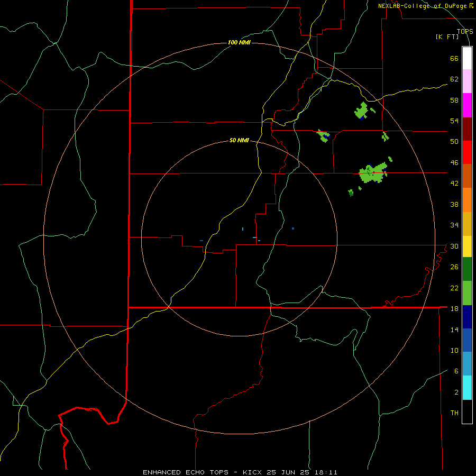This screenshot has height=476, width=476.
Task: Click the yellow swatch near 30
Action: [x=467, y=246]
